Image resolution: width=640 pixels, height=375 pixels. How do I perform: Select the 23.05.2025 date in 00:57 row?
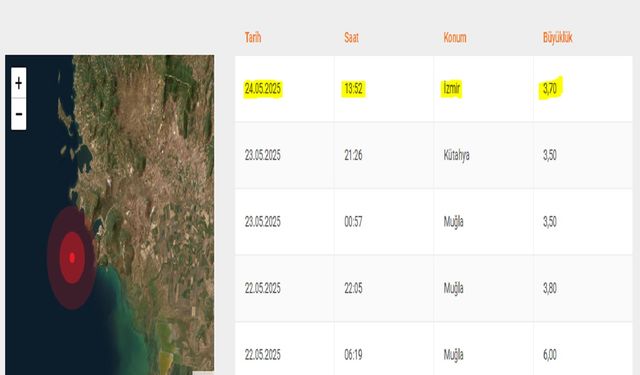pyautogui.click(x=262, y=222)
